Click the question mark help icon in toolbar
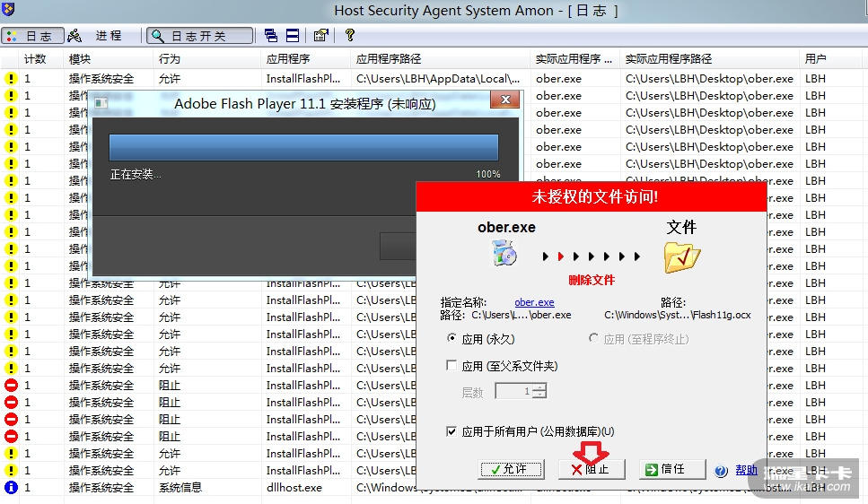Image resolution: width=868 pixels, height=504 pixels. [349, 35]
